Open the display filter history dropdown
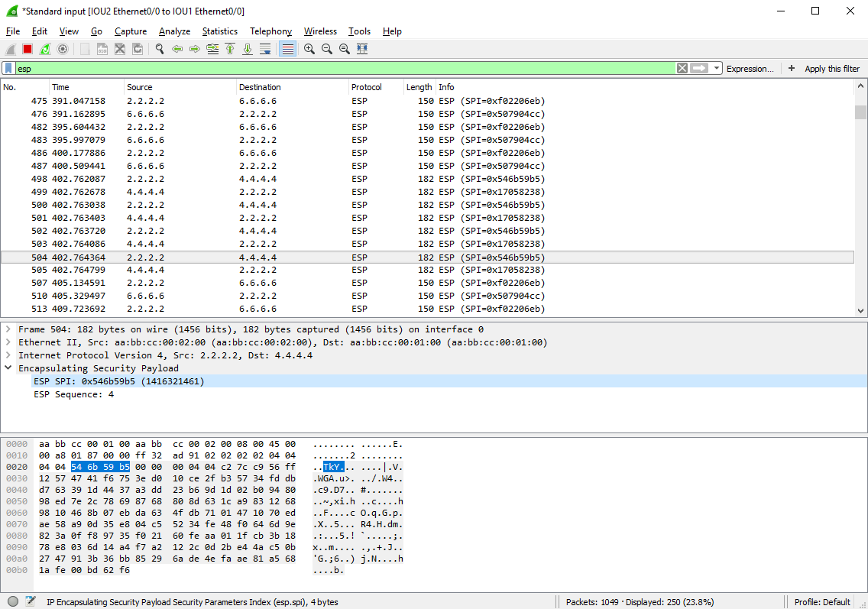This screenshot has height=609, width=868. pyautogui.click(x=716, y=68)
